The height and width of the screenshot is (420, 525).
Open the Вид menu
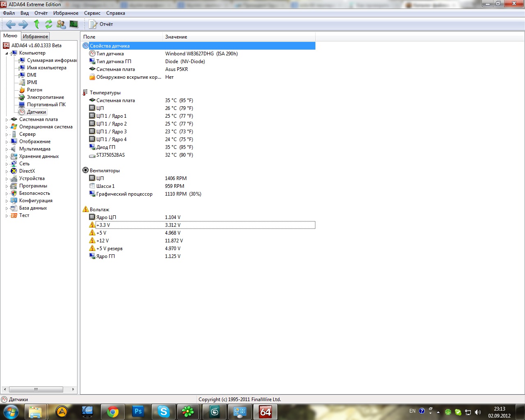coord(25,13)
